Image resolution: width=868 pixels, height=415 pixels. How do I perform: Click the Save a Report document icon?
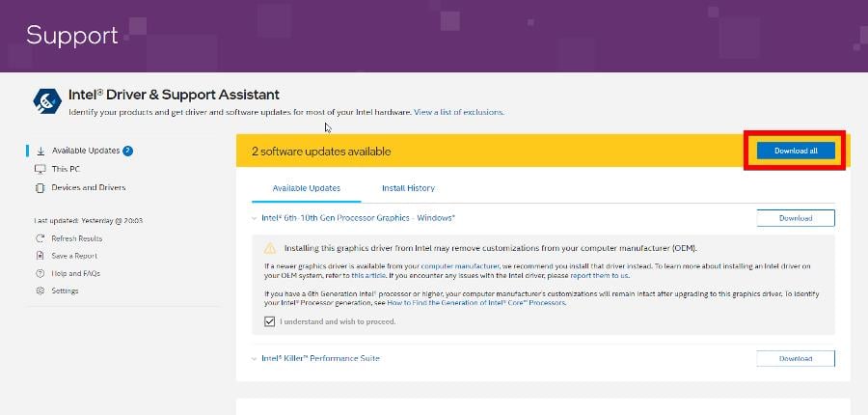41,256
